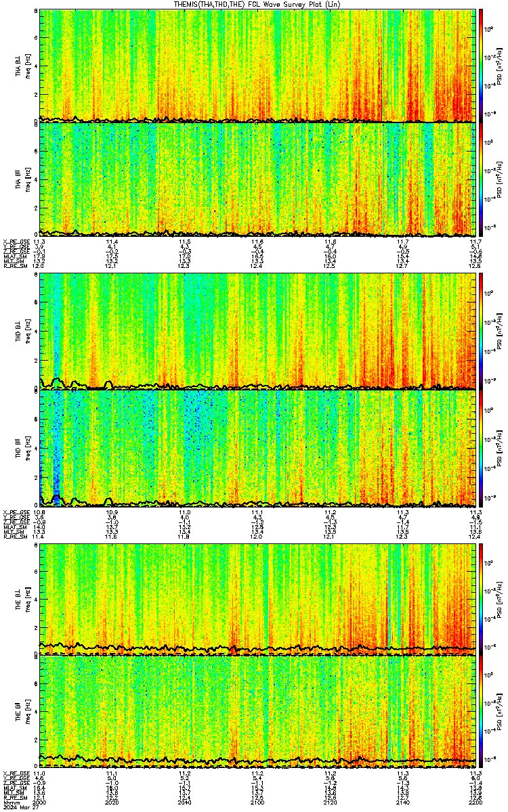Screen dimensions: 508x812
Task: Click the THA B⊥ PSD color bar
Action: [x=482, y=66]
